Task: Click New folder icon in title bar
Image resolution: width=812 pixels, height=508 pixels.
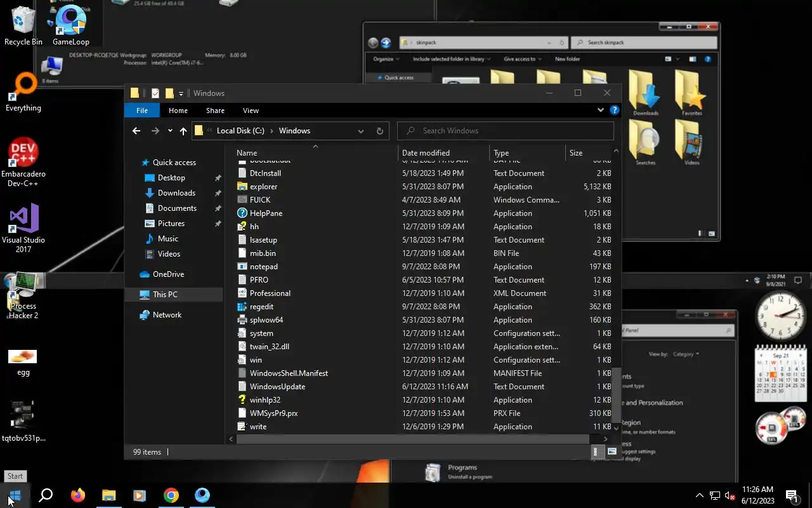Action: point(169,93)
